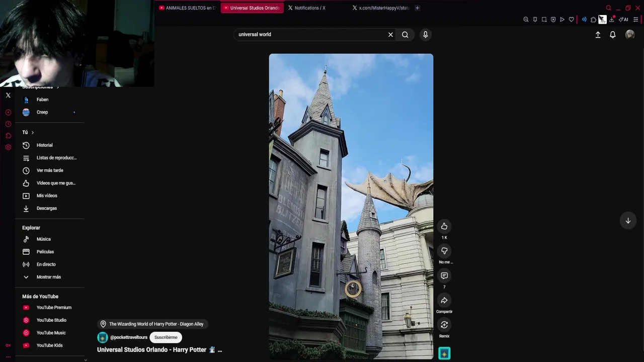
Task: Open the sound track icon below Remix
Action: 444,353
